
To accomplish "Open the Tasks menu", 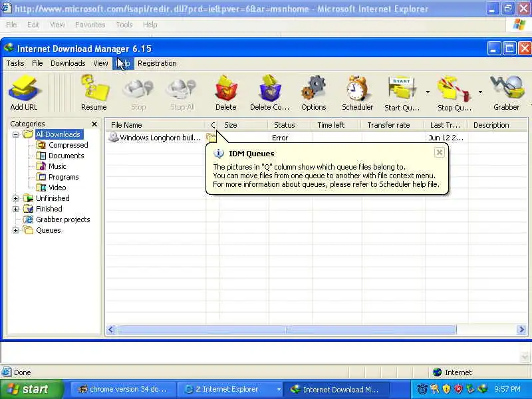I will point(15,63).
